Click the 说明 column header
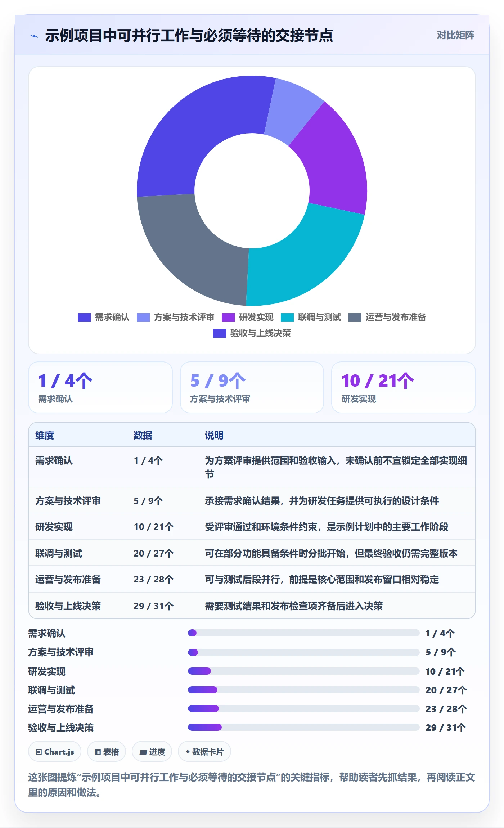 [214, 435]
